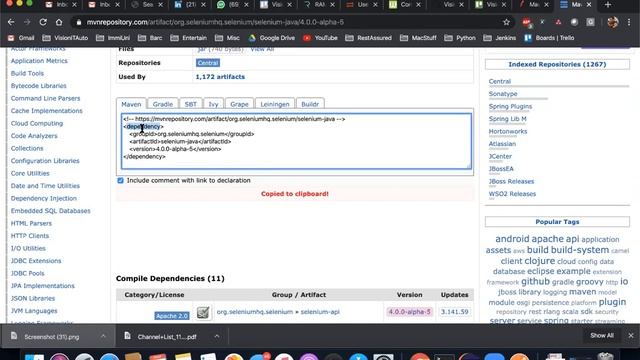Open version 4.0.0-alpha-5 of selenium-api
Image resolution: width=640 pixels, height=360 pixels.
coord(409,312)
